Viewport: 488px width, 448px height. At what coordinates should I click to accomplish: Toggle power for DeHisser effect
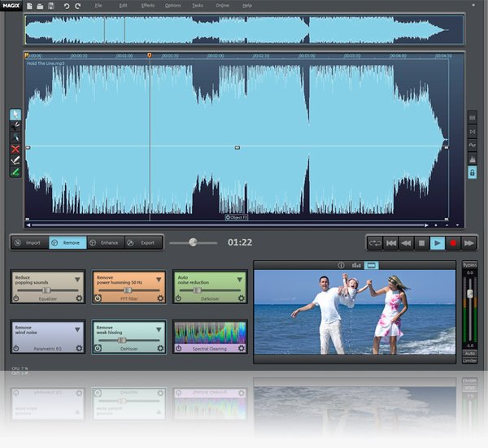click(x=98, y=348)
